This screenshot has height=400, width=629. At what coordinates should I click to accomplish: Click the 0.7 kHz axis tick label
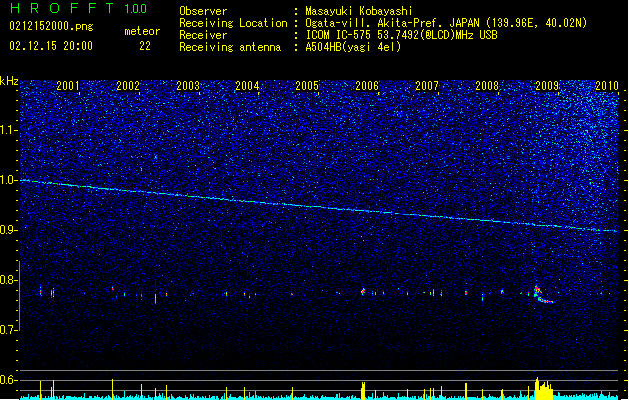click(9, 330)
